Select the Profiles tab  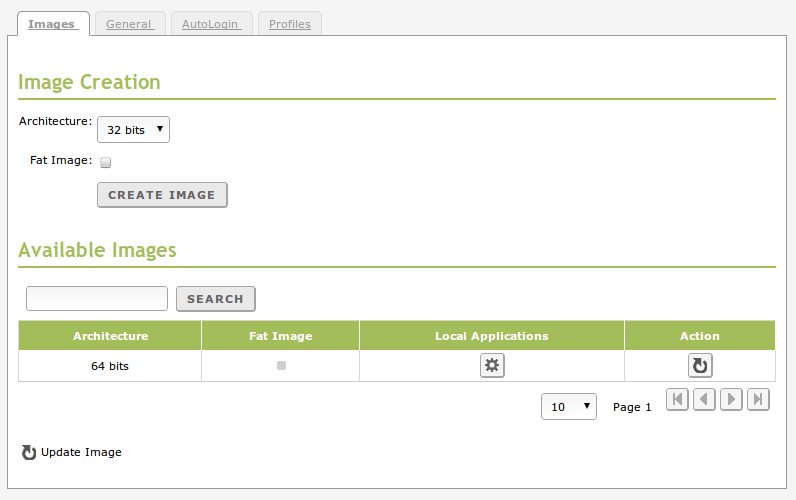point(290,24)
